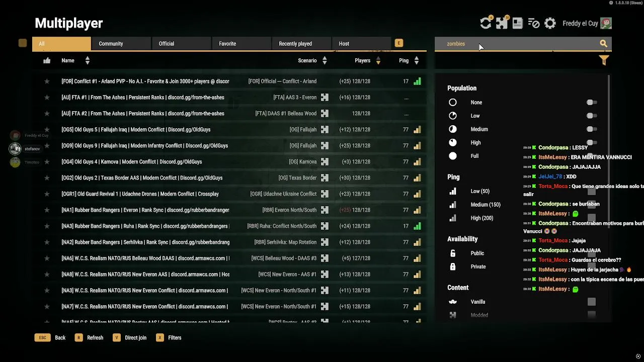Open the settings gear icon
The width and height of the screenshot is (644, 362).
coord(550,23)
